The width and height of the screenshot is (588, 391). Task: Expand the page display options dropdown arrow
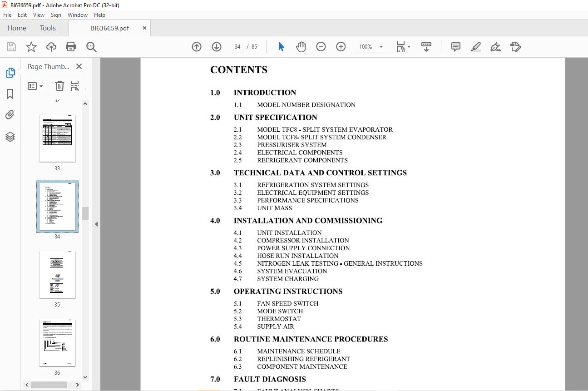coord(409,47)
